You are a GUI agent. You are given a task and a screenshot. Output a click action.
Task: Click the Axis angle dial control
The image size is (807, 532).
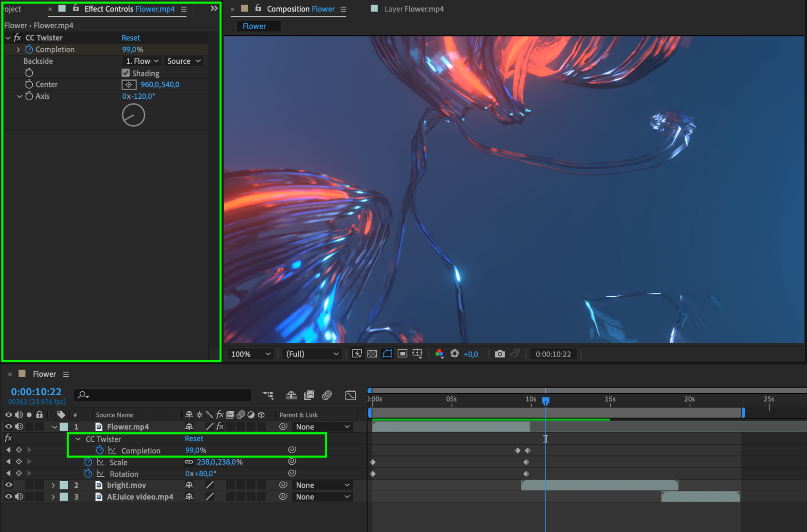[133, 115]
